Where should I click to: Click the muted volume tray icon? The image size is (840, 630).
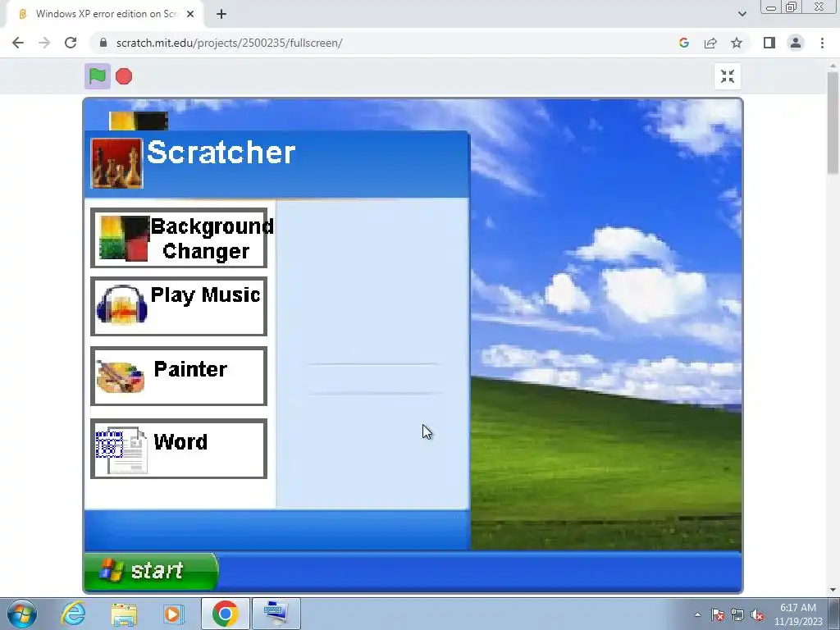pyautogui.click(x=757, y=615)
